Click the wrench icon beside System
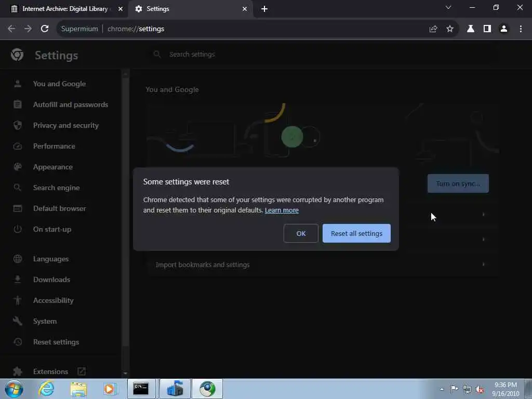532x399 pixels. pos(18,321)
